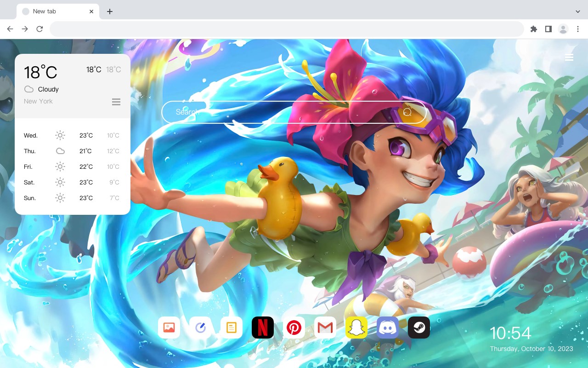Click the search magnifier icon
This screenshot has width=588, height=368.
[407, 112]
